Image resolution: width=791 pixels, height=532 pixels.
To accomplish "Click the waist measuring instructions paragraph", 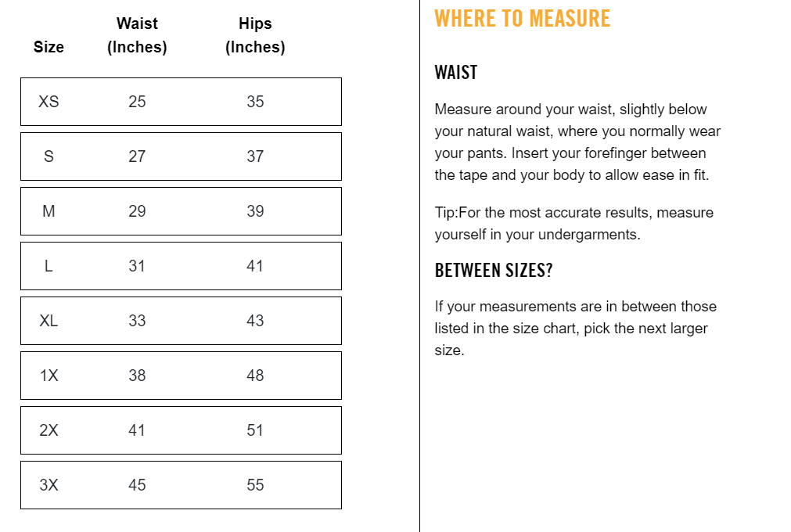I will click(577, 142).
